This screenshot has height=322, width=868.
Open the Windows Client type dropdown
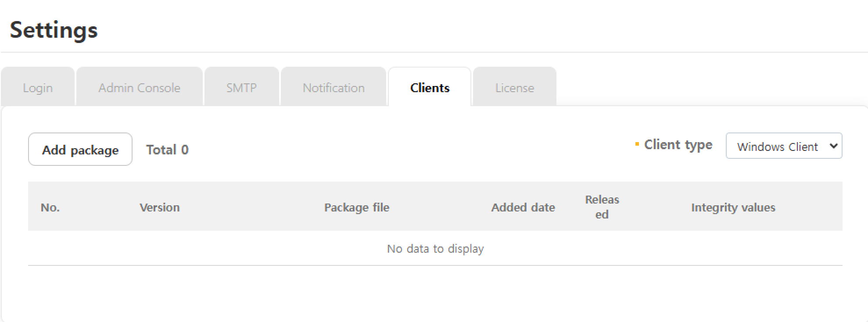coord(778,146)
